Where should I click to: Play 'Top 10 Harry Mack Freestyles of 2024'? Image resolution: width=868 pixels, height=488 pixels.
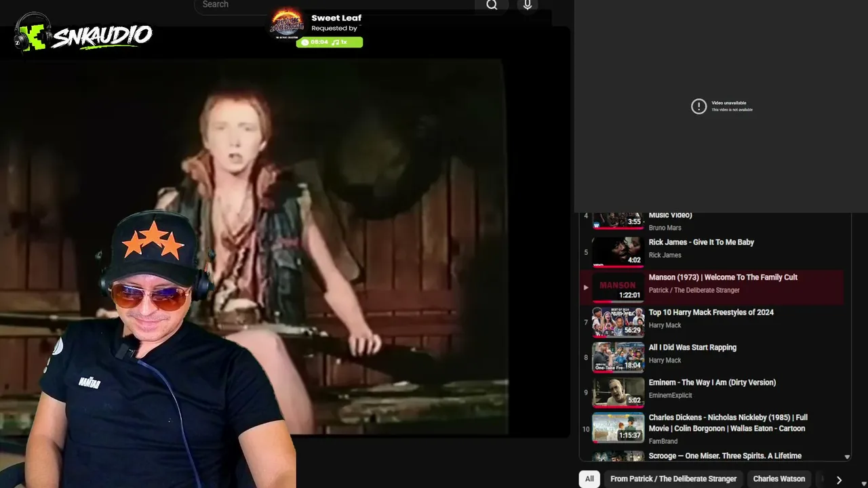pos(711,312)
